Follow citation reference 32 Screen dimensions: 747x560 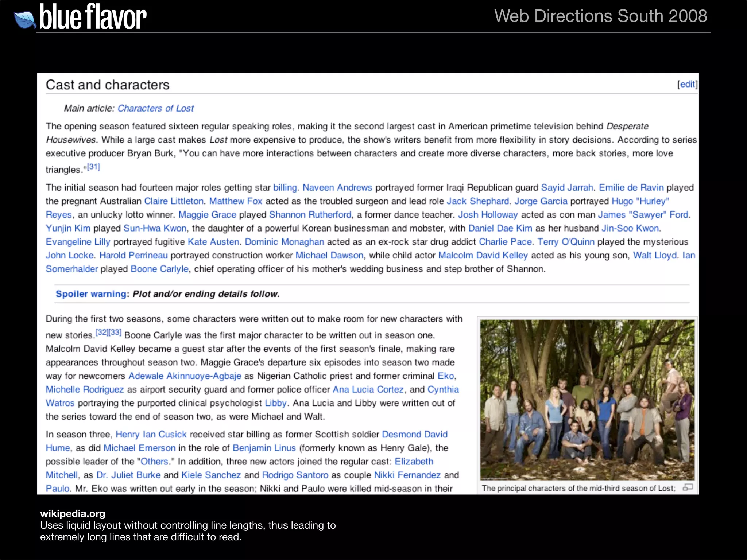(x=102, y=332)
